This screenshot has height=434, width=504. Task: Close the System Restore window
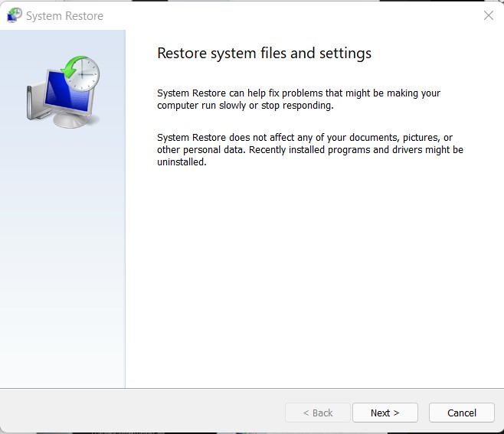[x=489, y=15]
